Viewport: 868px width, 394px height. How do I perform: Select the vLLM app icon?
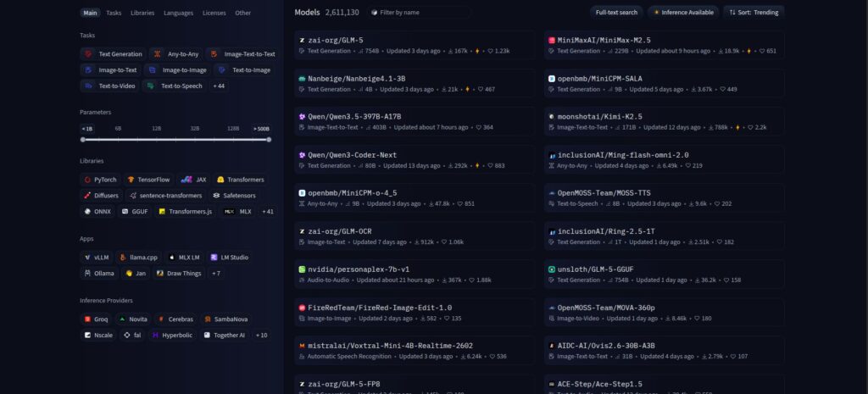pos(87,258)
